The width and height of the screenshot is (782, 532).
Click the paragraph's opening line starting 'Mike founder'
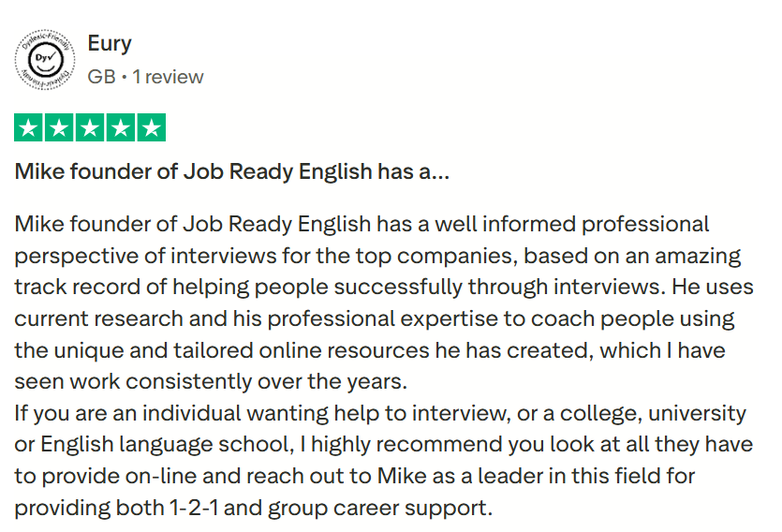click(361, 225)
